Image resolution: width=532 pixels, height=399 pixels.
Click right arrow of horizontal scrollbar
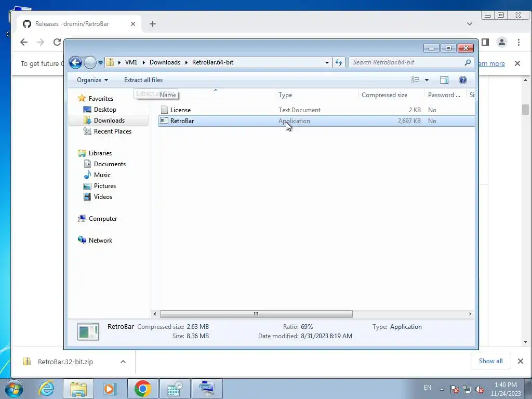pyautogui.click(x=470, y=314)
